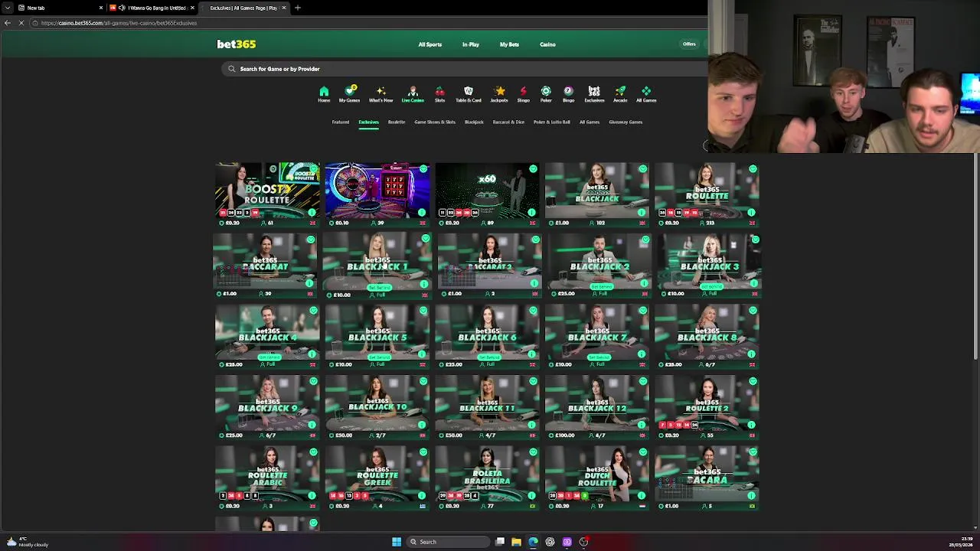Show info for Boost Roulette tile
Image resolution: width=980 pixels, height=551 pixels.
click(312, 213)
